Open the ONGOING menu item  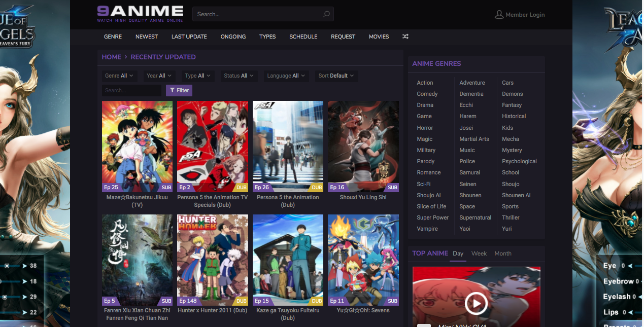233,37
